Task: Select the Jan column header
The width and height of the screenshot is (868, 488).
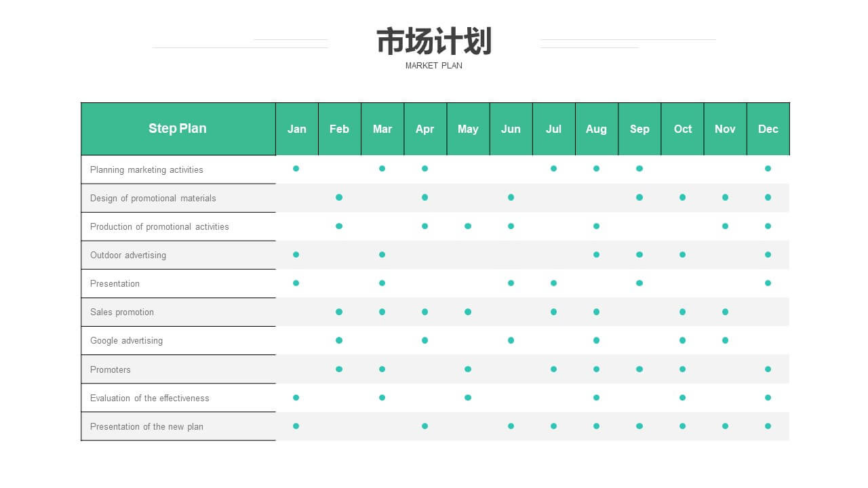Action: [297, 129]
